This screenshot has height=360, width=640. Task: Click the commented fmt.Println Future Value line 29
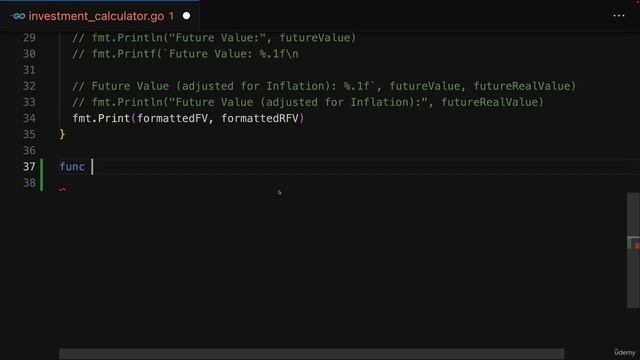pos(214,38)
